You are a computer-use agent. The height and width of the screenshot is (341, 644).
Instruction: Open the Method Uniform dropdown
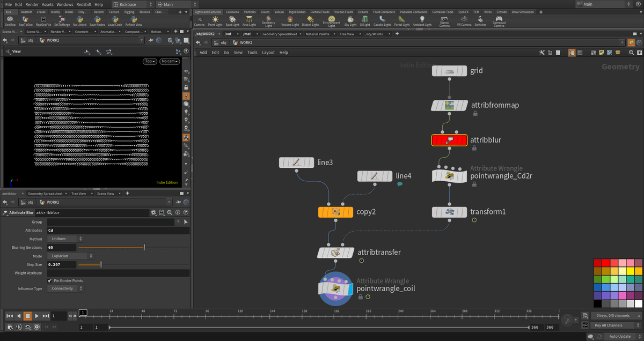(65, 239)
